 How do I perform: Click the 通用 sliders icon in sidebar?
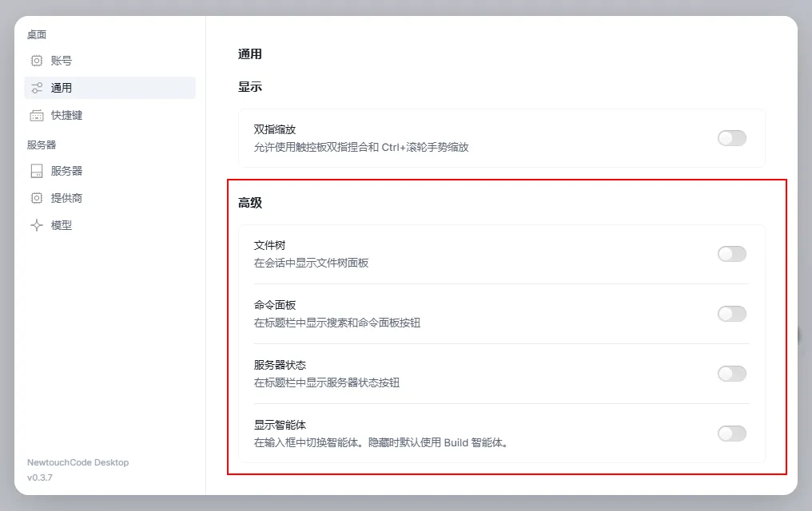[x=37, y=88]
